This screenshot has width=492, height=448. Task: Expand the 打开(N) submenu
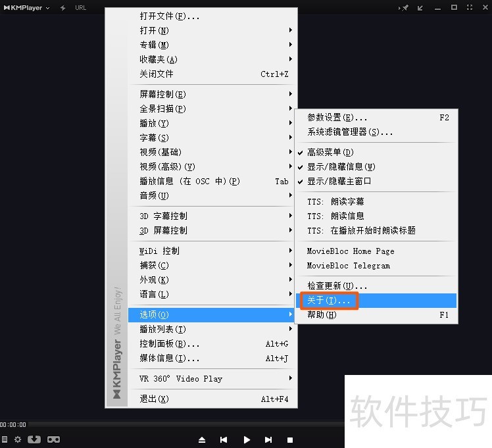pyautogui.click(x=212, y=30)
